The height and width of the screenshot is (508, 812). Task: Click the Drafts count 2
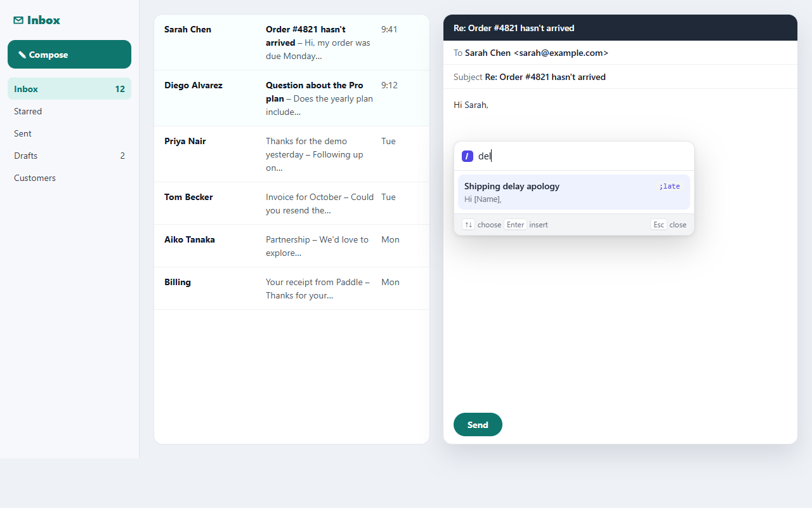(122, 156)
